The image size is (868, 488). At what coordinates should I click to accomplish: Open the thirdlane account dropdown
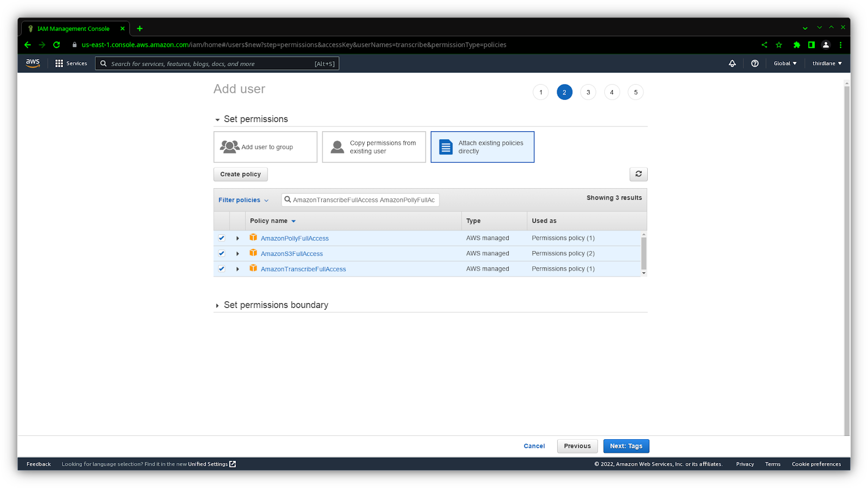[x=827, y=63]
